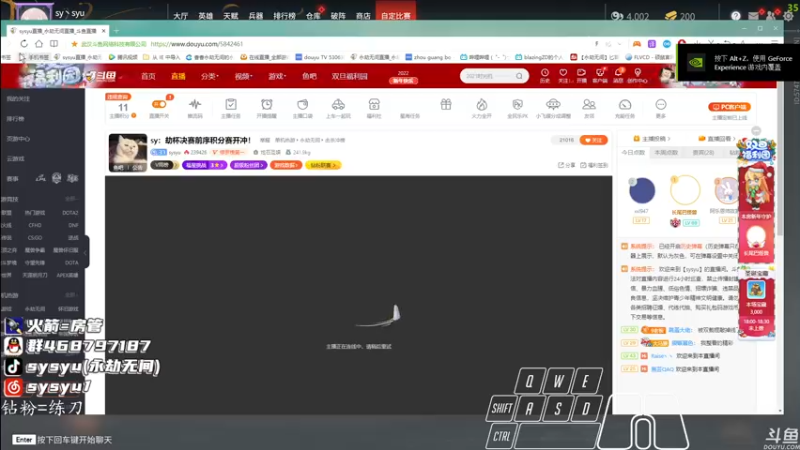
Task: Click the purple 福星挑战 badge
Action: [x=204, y=165]
